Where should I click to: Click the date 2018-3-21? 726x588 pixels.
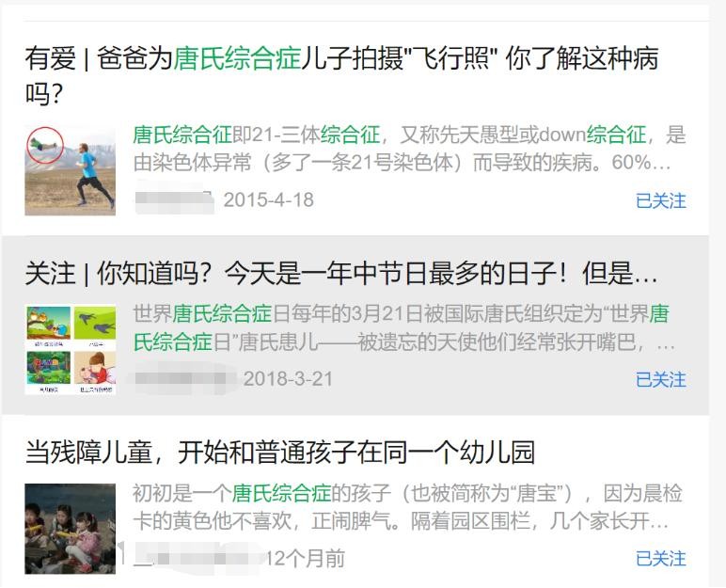[288, 379]
